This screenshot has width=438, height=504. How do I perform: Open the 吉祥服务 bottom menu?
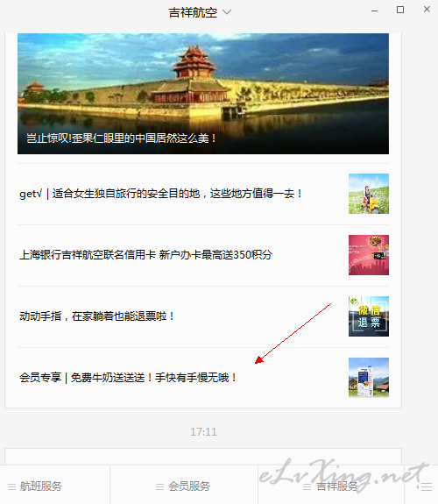[x=331, y=485]
